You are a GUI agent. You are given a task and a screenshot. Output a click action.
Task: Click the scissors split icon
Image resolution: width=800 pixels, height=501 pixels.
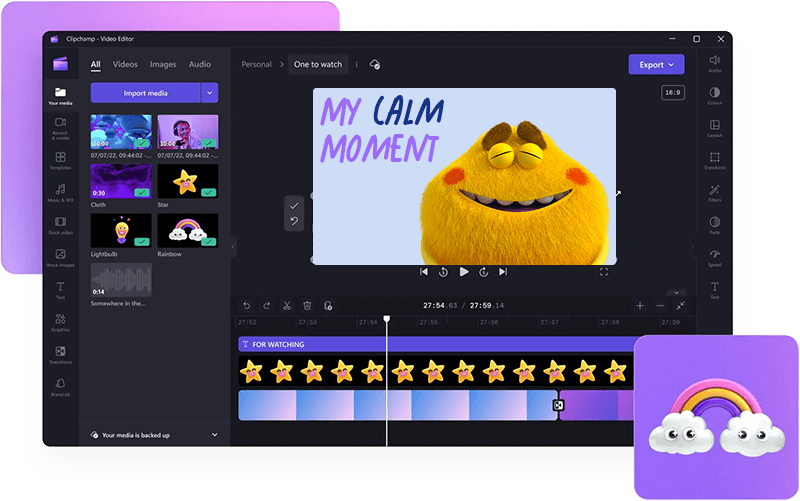point(286,305)
